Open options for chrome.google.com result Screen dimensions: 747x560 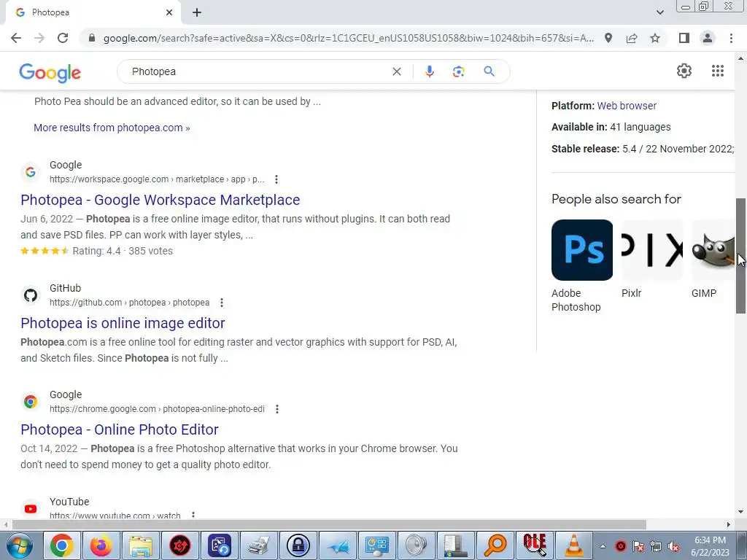click(x=276, y=409)
